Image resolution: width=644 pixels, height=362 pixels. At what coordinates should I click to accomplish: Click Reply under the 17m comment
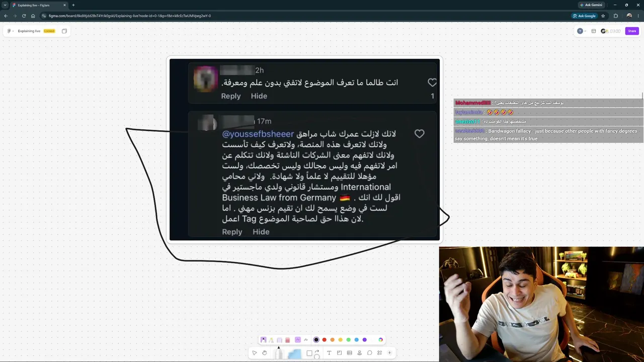click(x=232, y=232)
